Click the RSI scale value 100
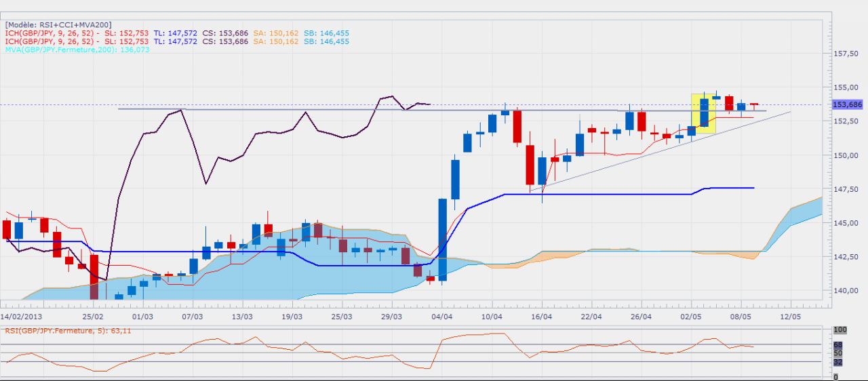The height and width of the screenshot is (381, 868). click(840, 329)
